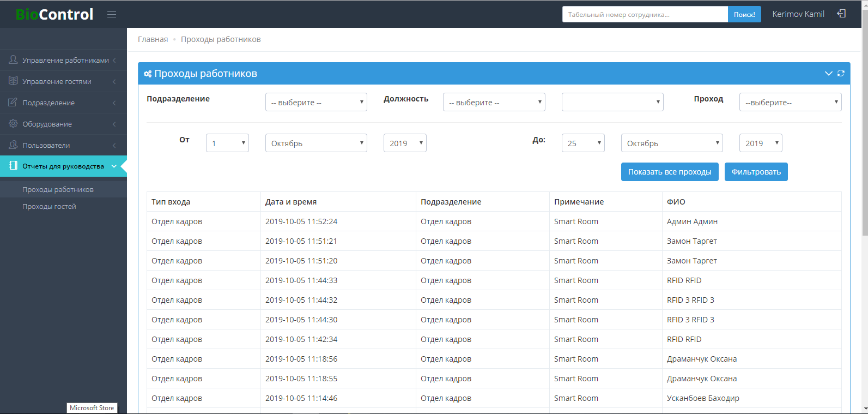The height and width of the screenshot is (414, 868).
Task: Select Проходы работников sidebar item
Action: pyautogui.click(x=58, y=190)
